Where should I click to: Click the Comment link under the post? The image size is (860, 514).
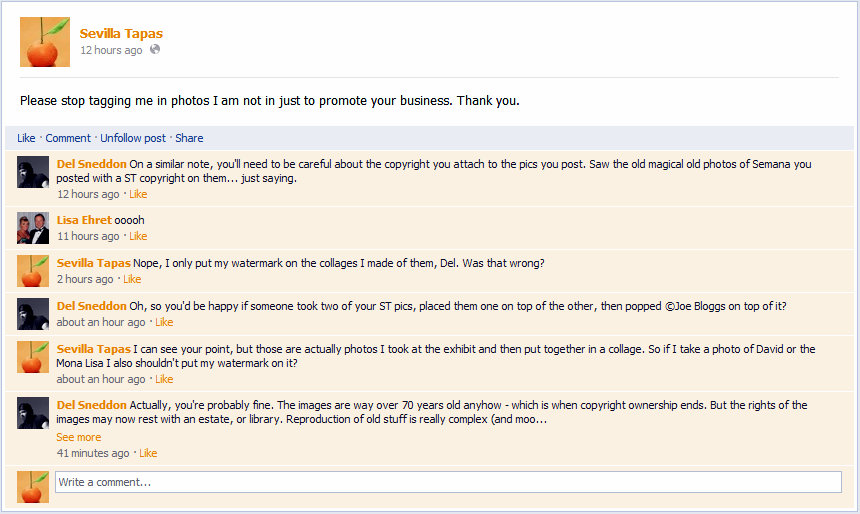68,138
